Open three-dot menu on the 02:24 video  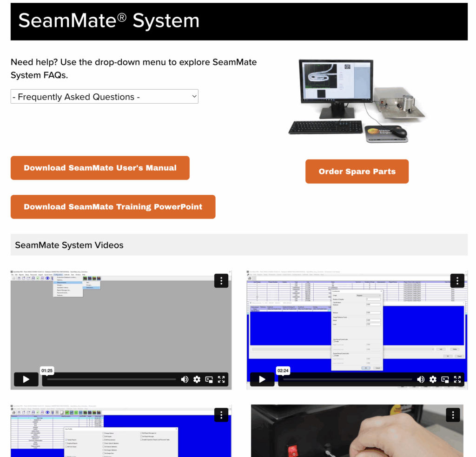457,281
